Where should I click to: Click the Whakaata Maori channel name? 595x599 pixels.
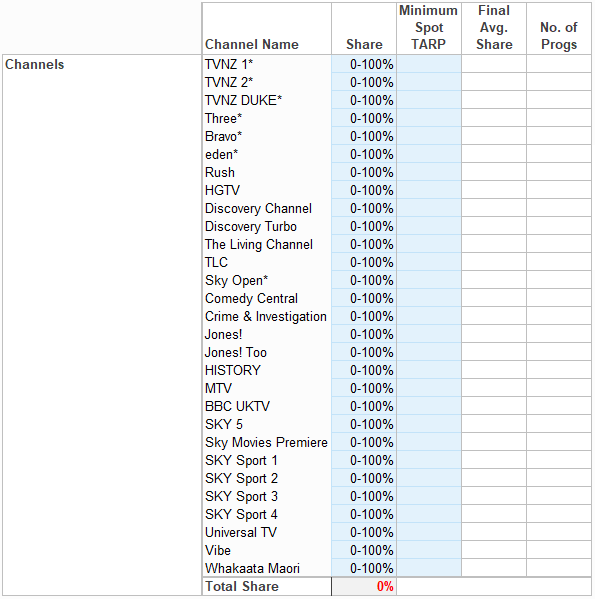click(252, 568)
